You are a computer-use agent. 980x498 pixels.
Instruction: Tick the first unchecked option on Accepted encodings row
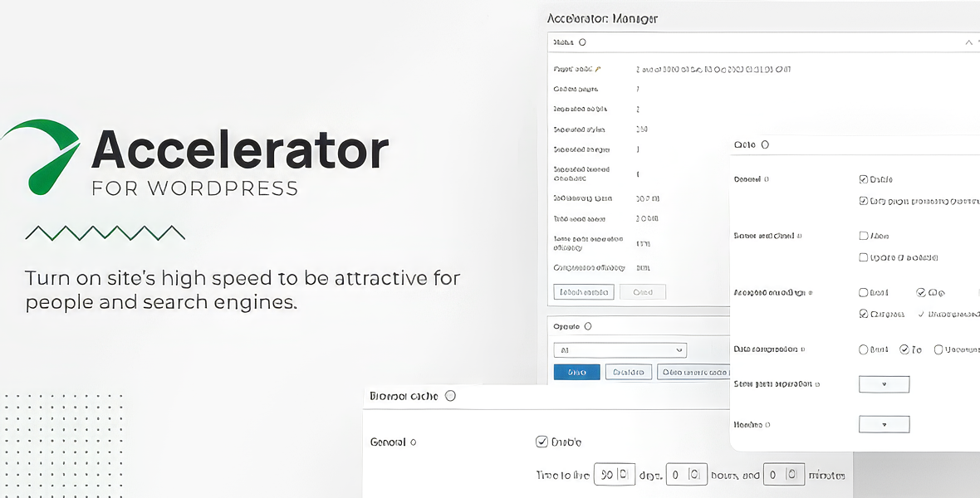pos(864,292)
